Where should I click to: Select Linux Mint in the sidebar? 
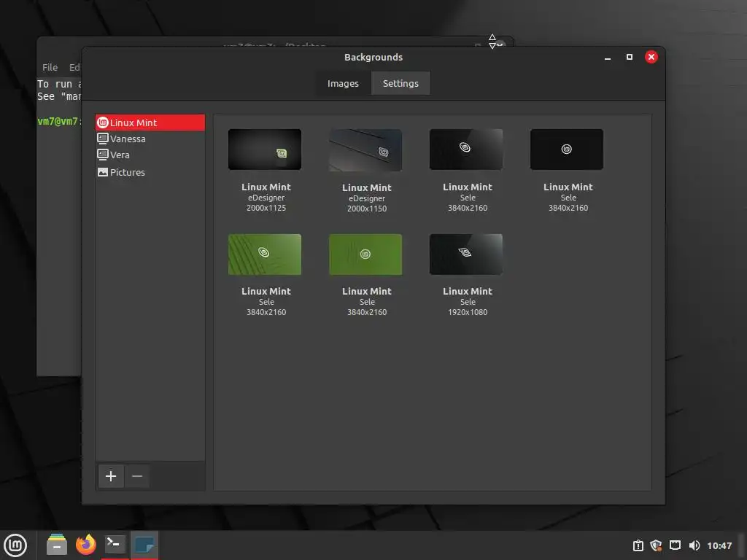click(150, 122)
